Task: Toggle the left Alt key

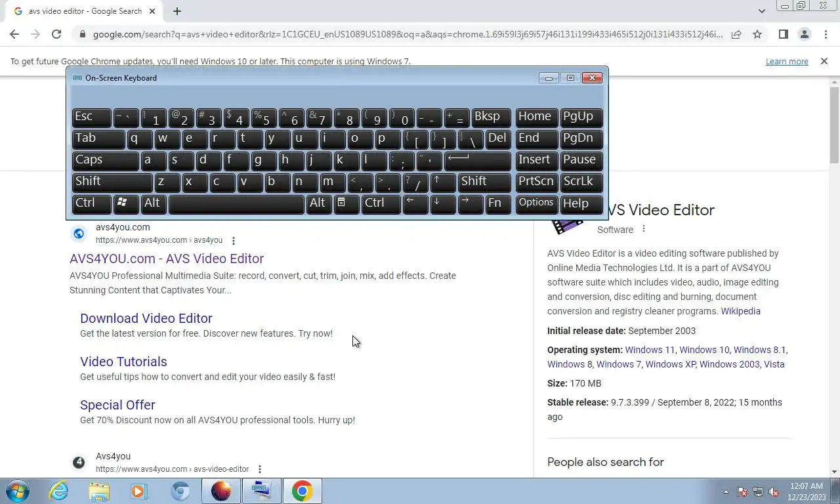Action: 153,203
